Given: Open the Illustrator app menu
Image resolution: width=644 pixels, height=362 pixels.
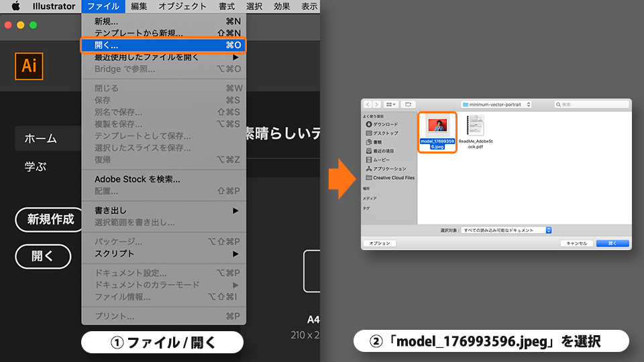Looking at the screenshot, I should pyautogui.click(x=54, y=6).
